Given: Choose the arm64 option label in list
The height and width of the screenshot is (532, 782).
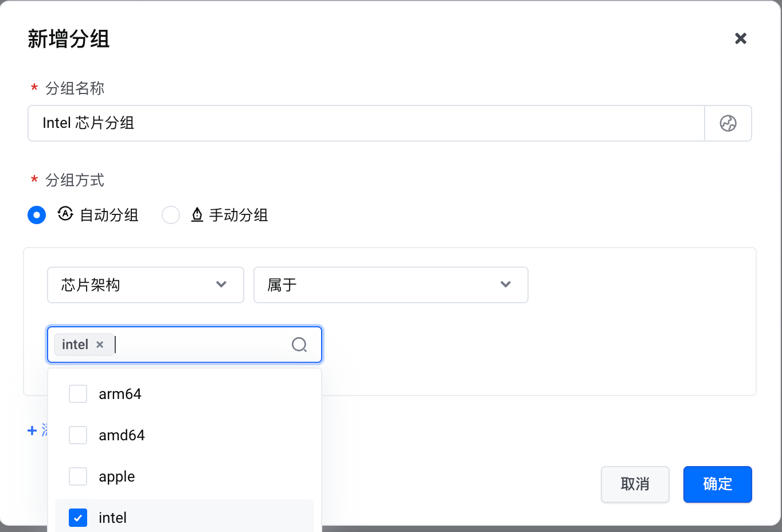Looking at the screenshot, I should click(x=120, y=394).
